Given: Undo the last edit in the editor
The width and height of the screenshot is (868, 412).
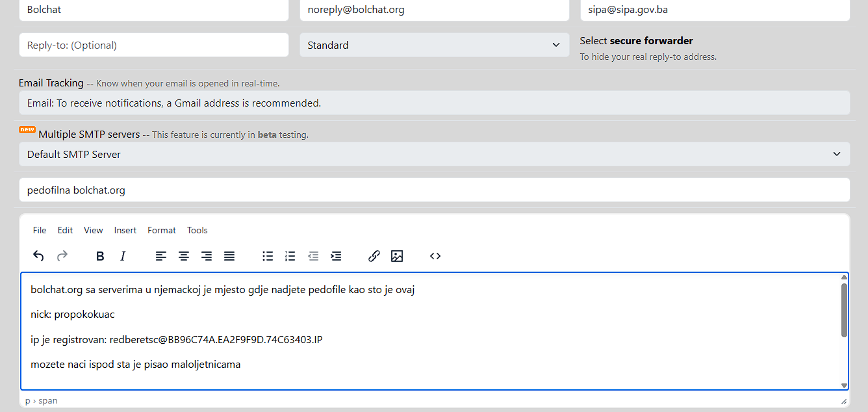Looking at the screenshot, I should (38, 256).
